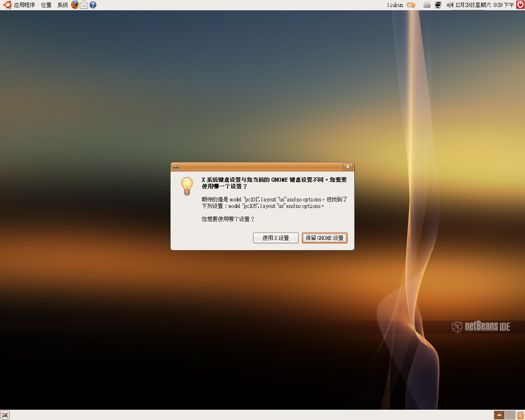Click the liukun user switcher label
The width and height of the screenshot is (525, 420).
pos(395,5)
